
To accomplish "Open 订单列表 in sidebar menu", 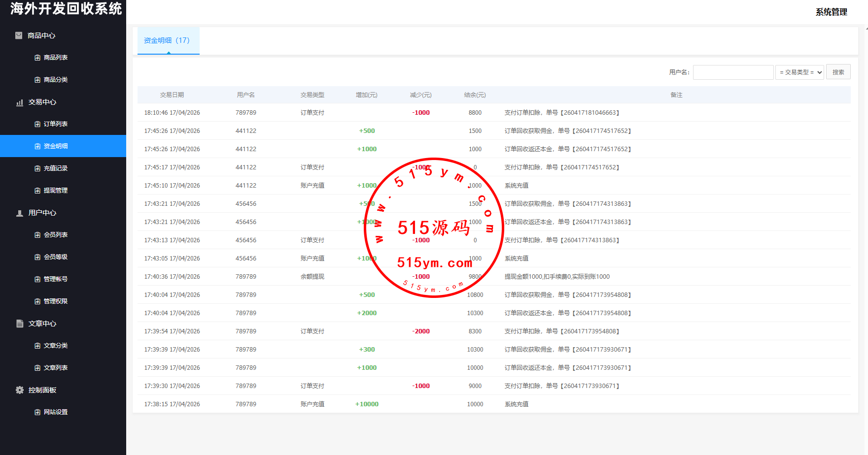I will click(56, 124).
